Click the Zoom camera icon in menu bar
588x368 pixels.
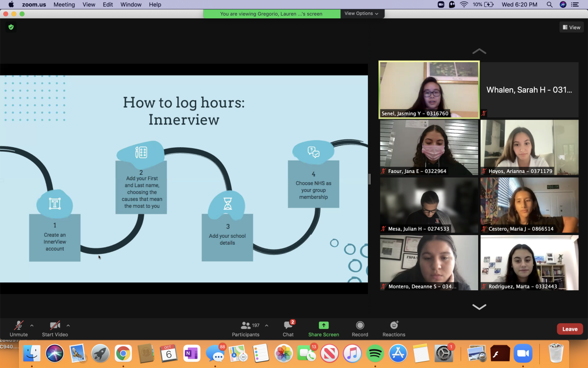[441, 5]
